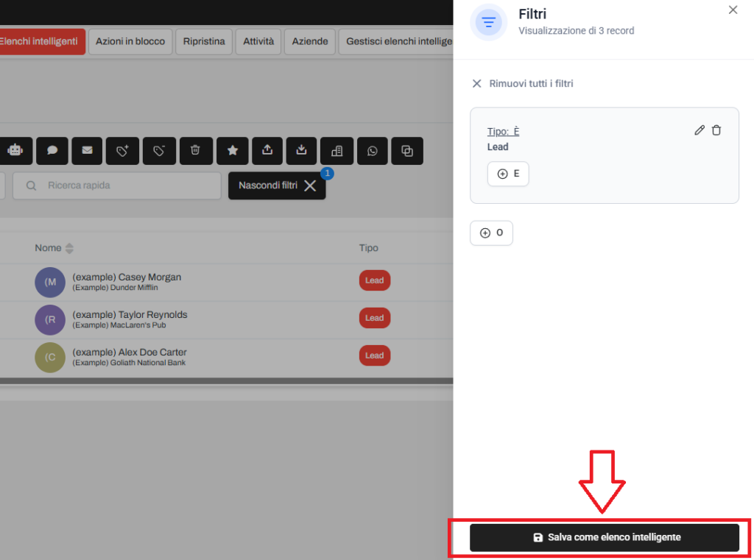Image resolution: width=754 pixels, height=560 pixels.
Task: Click the remove tag icon
Action: [x=158, y=150]
